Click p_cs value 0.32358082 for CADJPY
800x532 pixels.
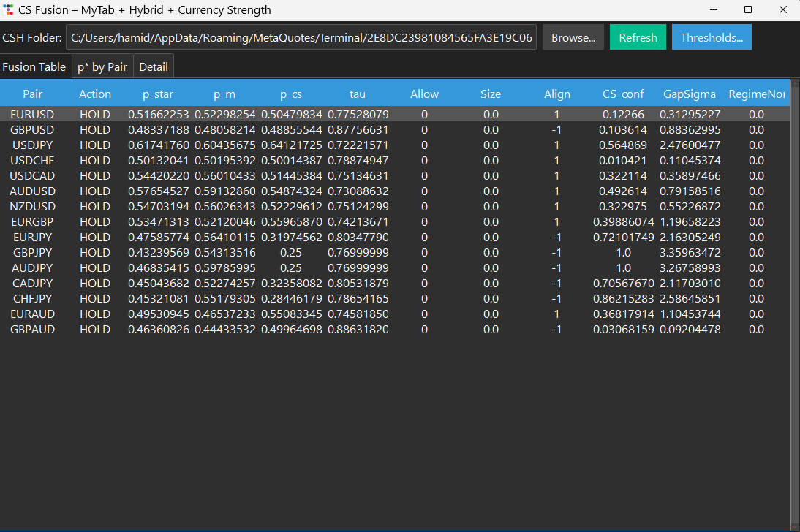[291, 283]
